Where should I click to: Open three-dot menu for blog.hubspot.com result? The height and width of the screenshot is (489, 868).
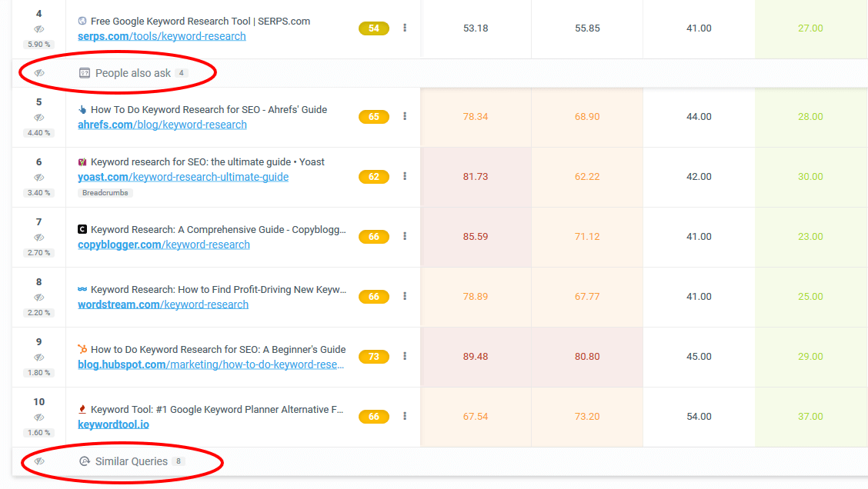click(405, 356)
